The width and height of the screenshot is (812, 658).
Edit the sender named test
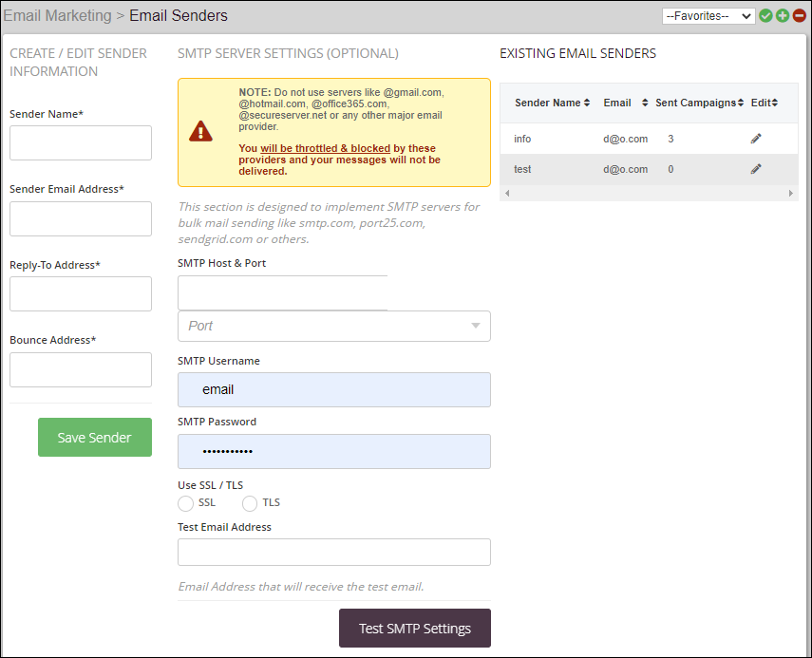coord(756,168)
